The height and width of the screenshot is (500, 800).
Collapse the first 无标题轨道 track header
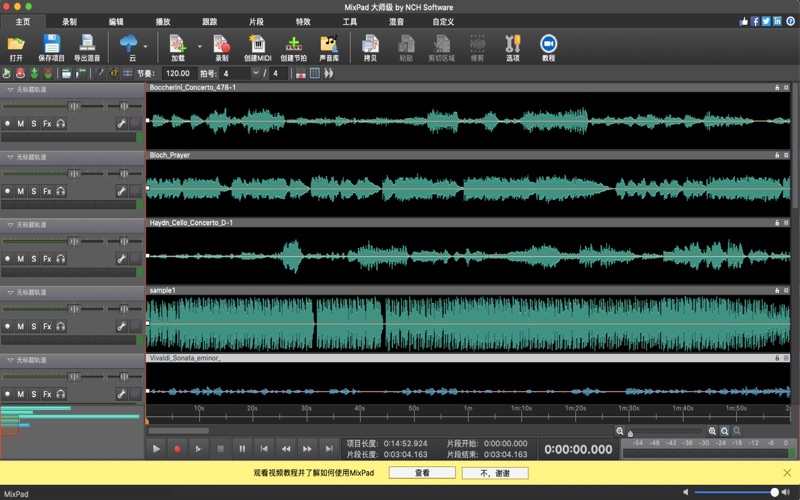coord(8,89)
